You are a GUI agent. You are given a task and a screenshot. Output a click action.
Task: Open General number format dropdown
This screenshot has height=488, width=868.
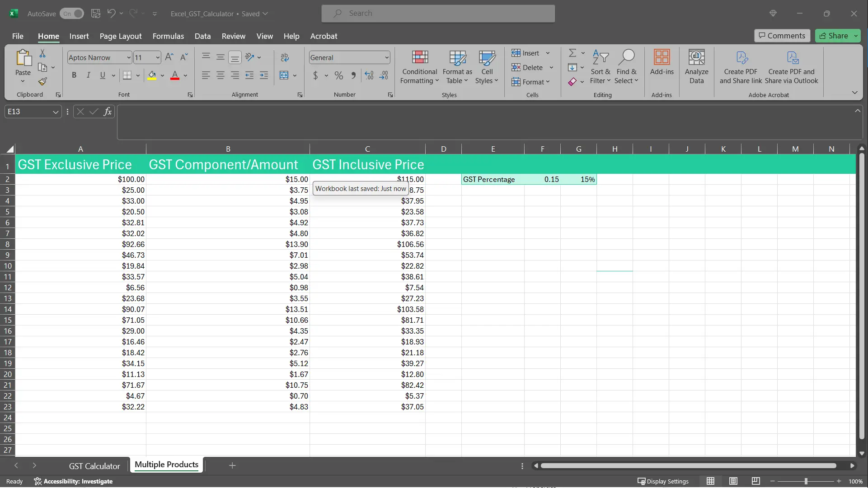(387, 57)
